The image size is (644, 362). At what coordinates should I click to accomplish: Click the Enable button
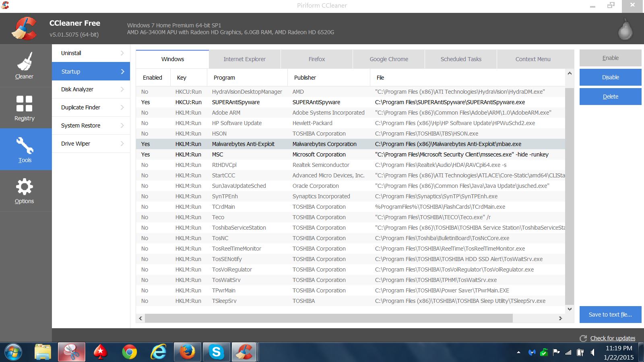(x=611, y=58)
